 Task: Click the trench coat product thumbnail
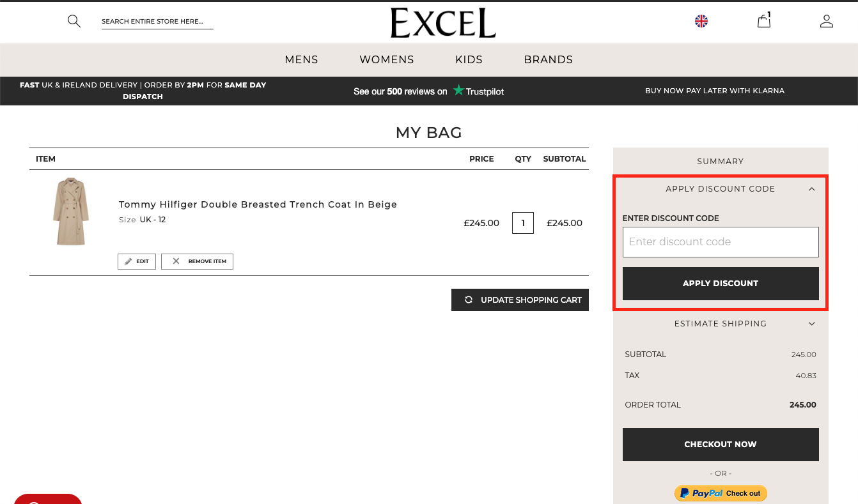coord(70,211)
